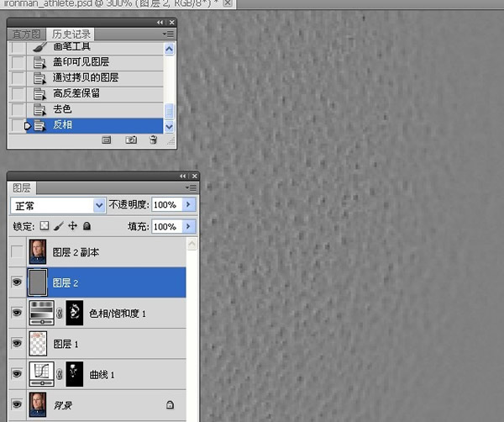
Task: Click link icon on 色相/饱和度 1 layer
Action: coord(60,313)
